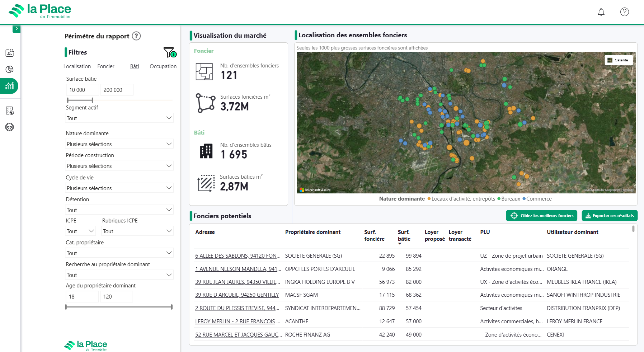Open the top sidebar settings-profile icon

(x=10, y=53)
